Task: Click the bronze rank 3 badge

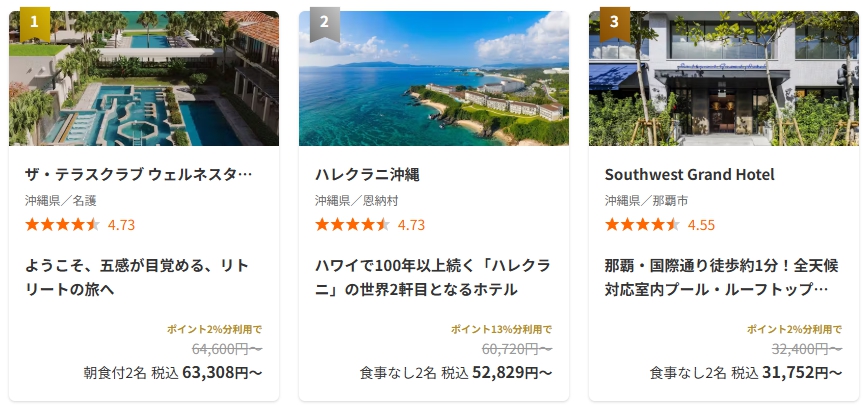Action: tap(613, 21)
